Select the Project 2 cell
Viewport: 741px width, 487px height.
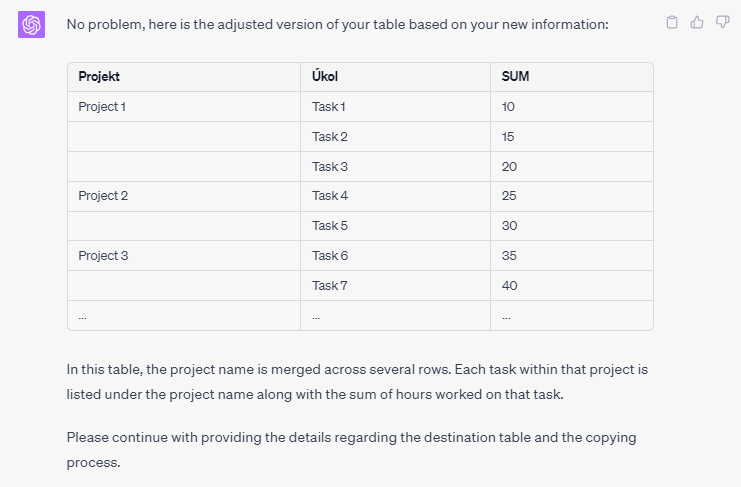[184, 196]
